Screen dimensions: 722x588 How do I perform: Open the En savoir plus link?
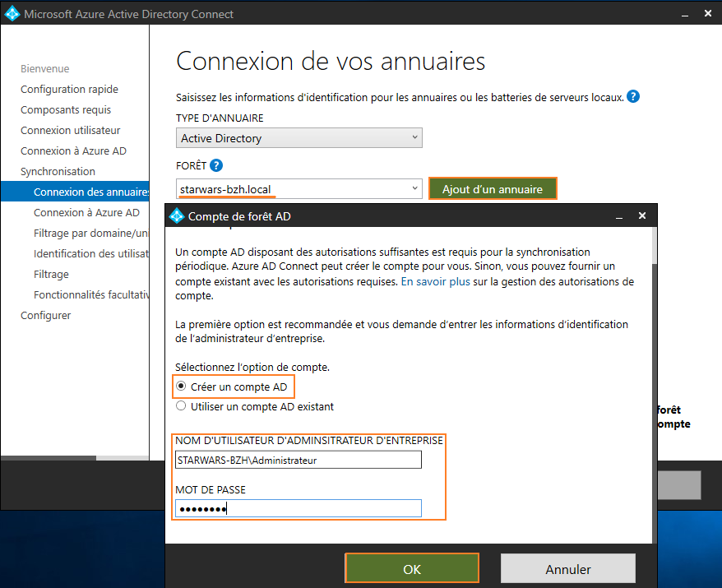(435, 281)
